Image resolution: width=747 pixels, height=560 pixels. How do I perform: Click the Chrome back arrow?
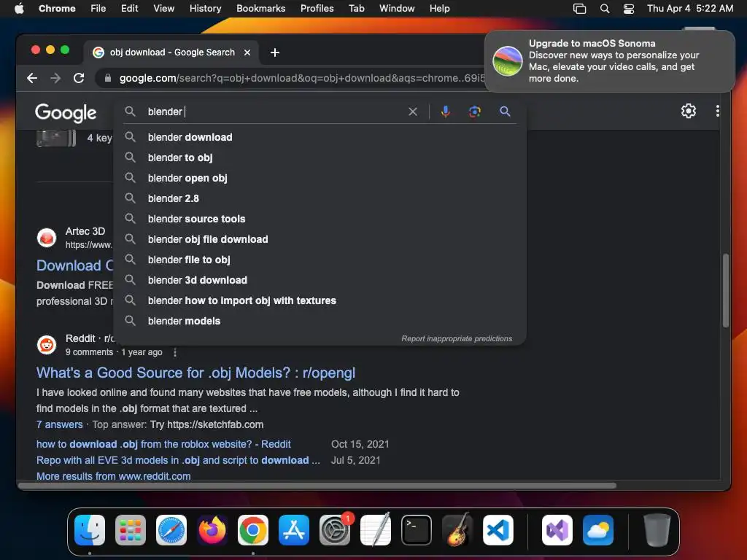[32, 78]
